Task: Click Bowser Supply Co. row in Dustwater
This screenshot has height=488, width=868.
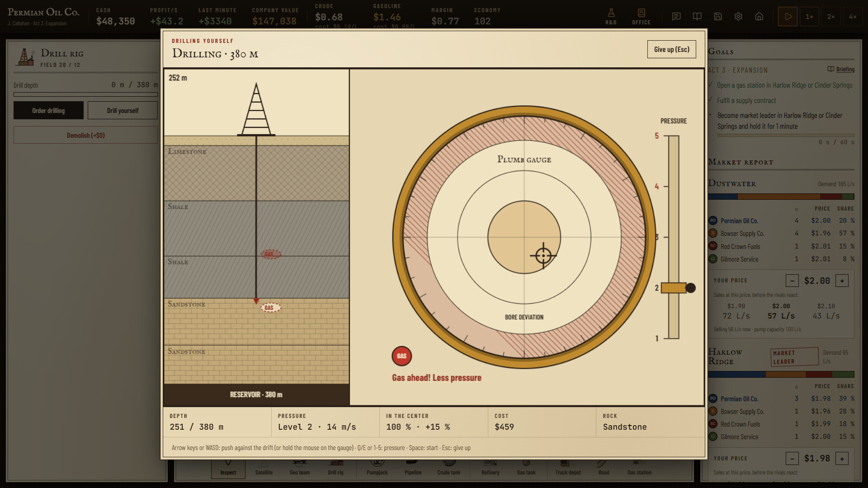Action: click(x=781, y=234)
